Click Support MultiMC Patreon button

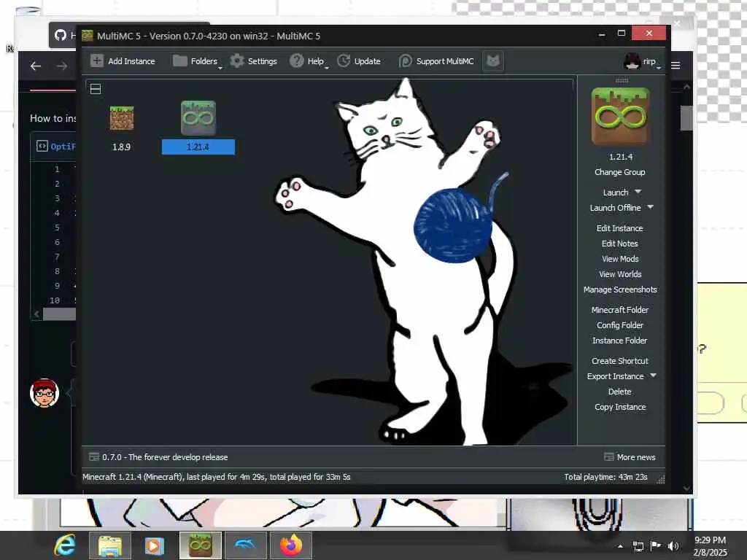(x=436, y=61)
